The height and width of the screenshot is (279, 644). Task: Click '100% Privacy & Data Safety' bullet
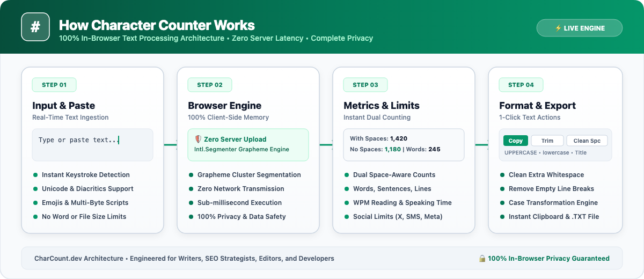(x=241, y=217)
